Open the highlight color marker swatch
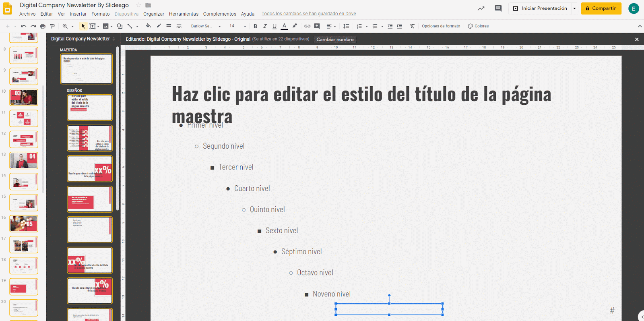This screenshot has width=644, height=321. (x=295, y=26)
